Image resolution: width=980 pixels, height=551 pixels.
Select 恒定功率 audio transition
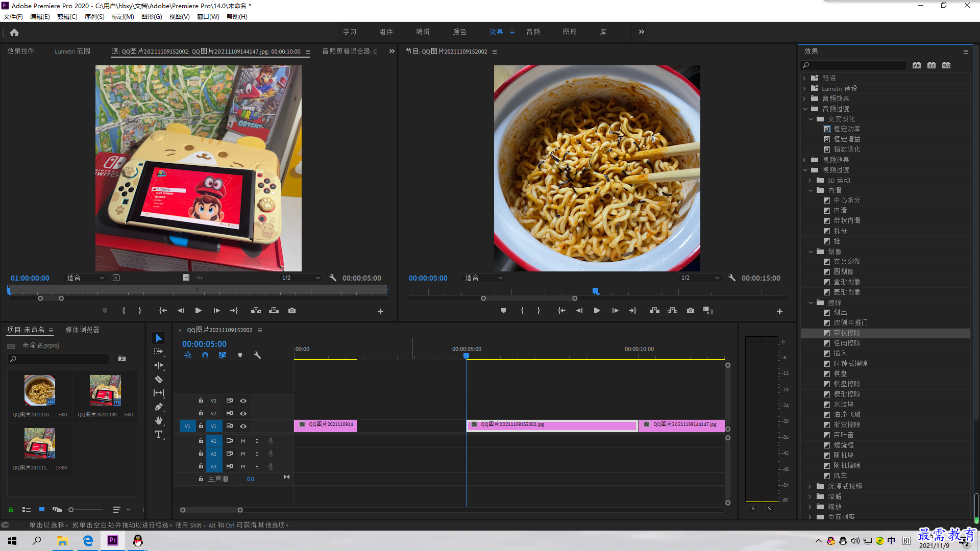coord(847,129)
